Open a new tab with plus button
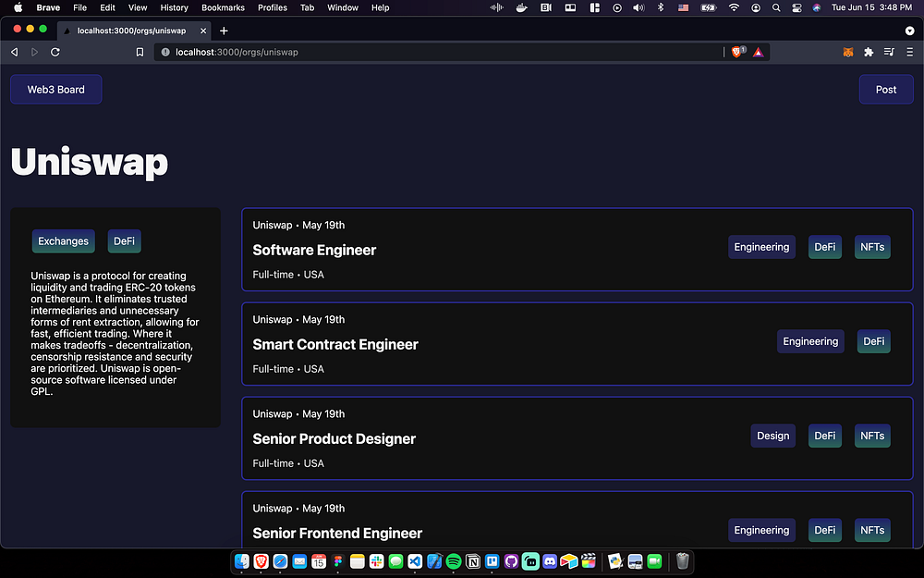The image size is (924, 578). click(x=224, y=31)
